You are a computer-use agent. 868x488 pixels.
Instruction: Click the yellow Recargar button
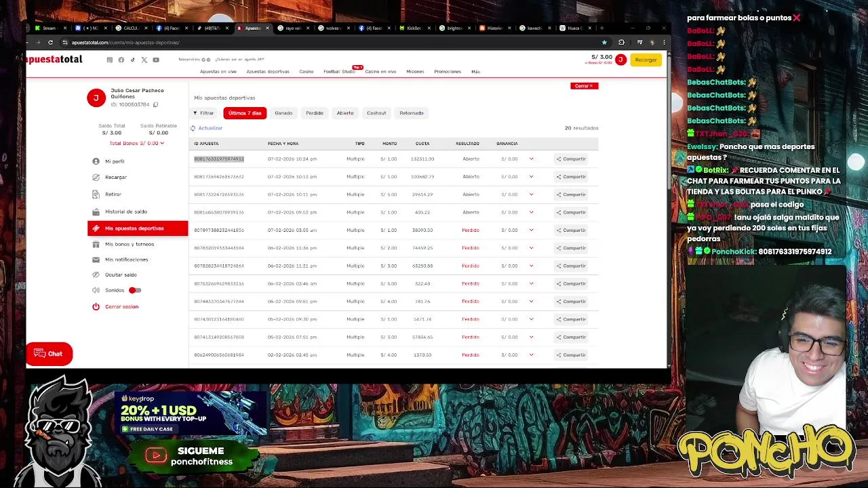(x=646, y=60)
